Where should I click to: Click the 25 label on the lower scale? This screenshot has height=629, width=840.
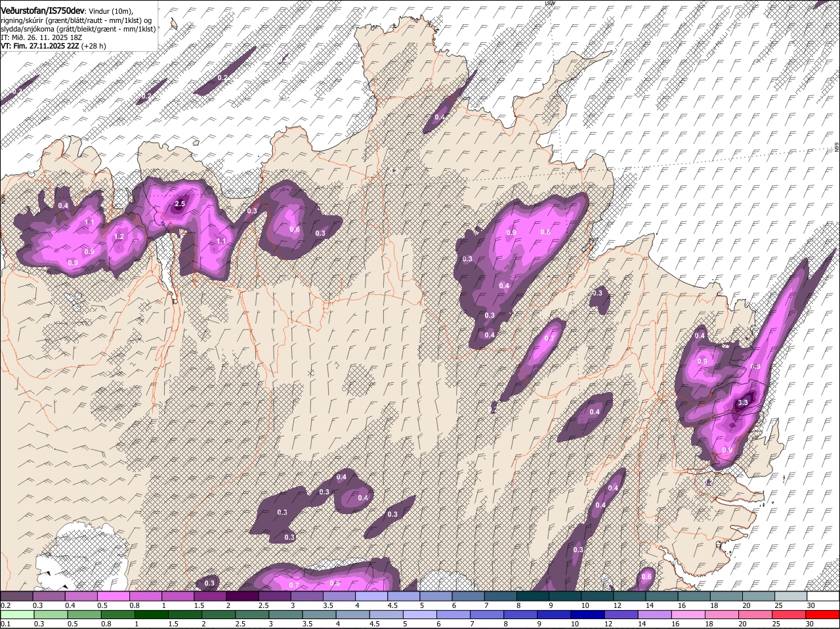pos(776,624)
